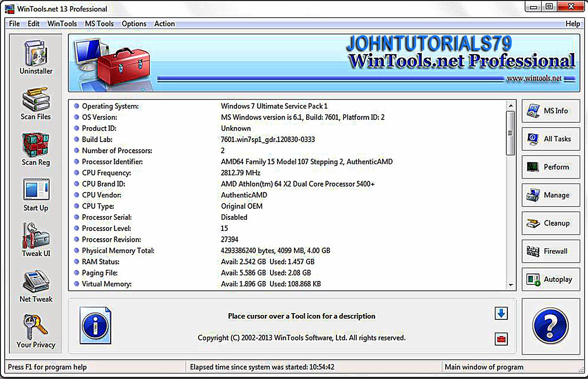Image resolution: width=588 pixels, height=379 pixels.
Task: Open the Firewall tool
Action: coord(551,251)
